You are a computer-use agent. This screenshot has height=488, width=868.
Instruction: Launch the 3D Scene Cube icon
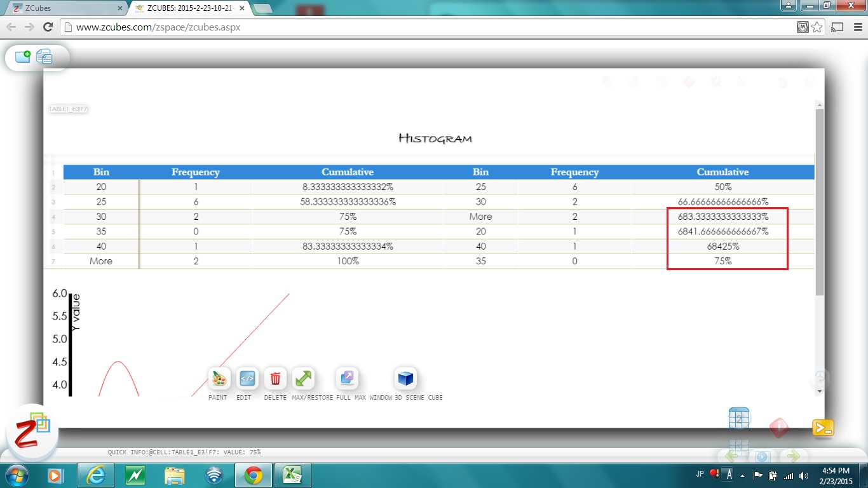pos(405,379)
